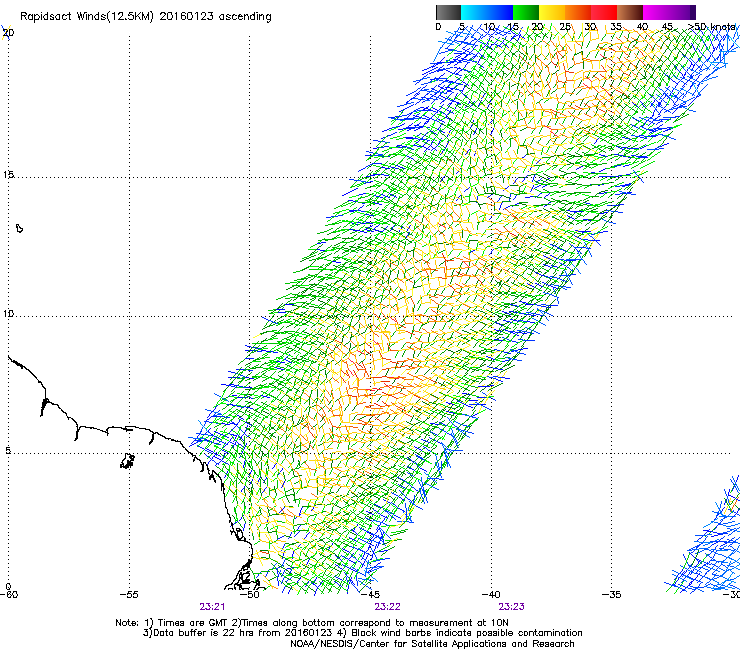Select the blue 10-15 knots legend swatch
Viewport: 740px width, 650px height.
tap(500, 12)
